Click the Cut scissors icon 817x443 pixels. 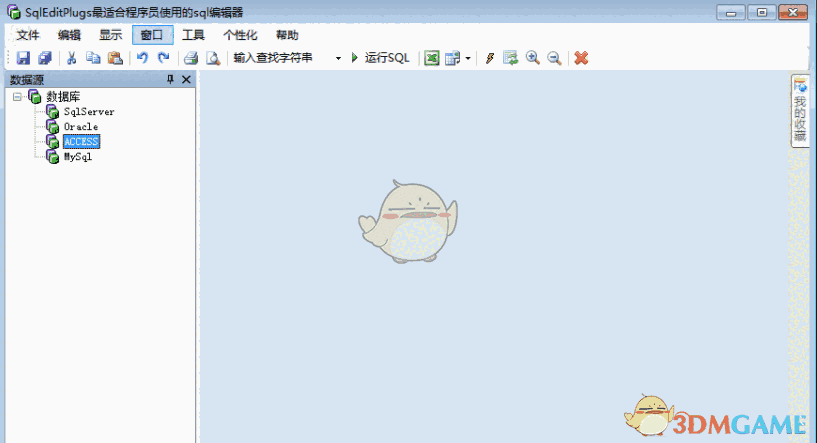72,58
